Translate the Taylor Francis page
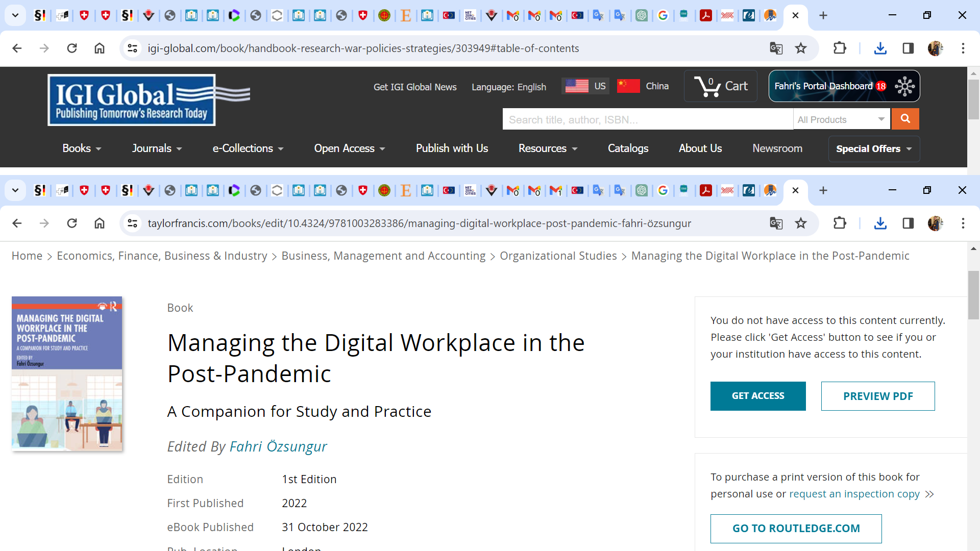The width and height of the screenshot is (980, 551). click(776, 223)
